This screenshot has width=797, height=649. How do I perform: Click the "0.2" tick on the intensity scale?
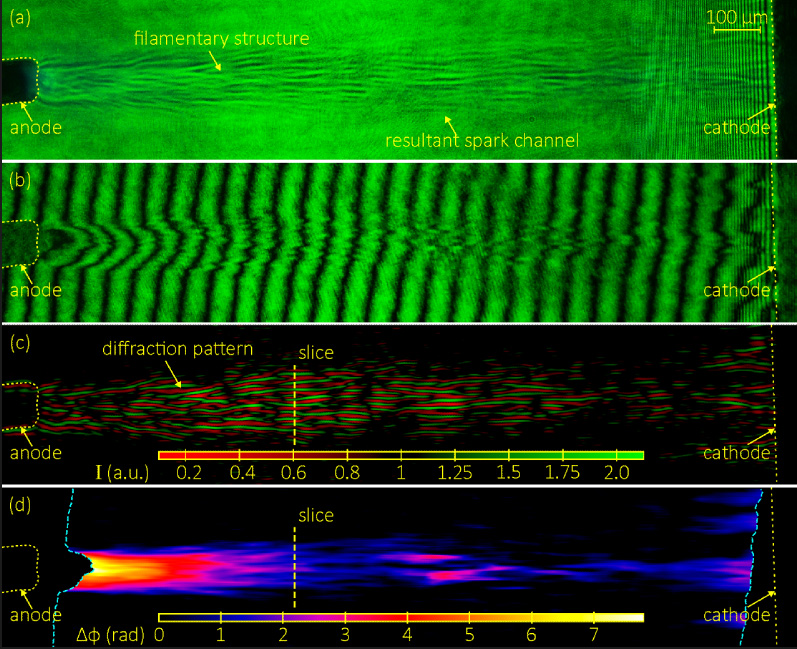point(189,473)
